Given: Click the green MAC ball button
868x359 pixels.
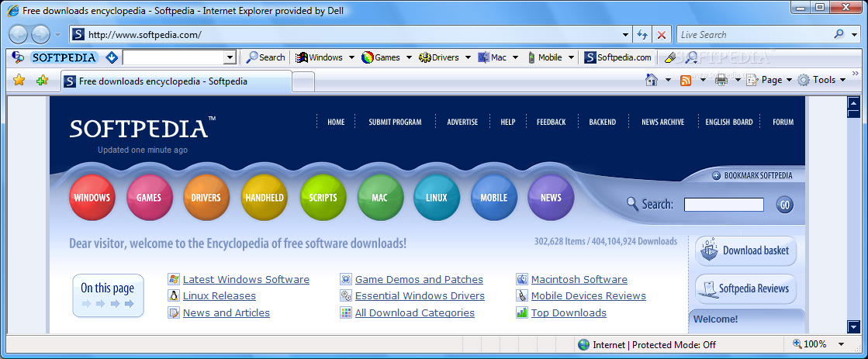Looking at the screenshot, I should (x=380, y=198).
